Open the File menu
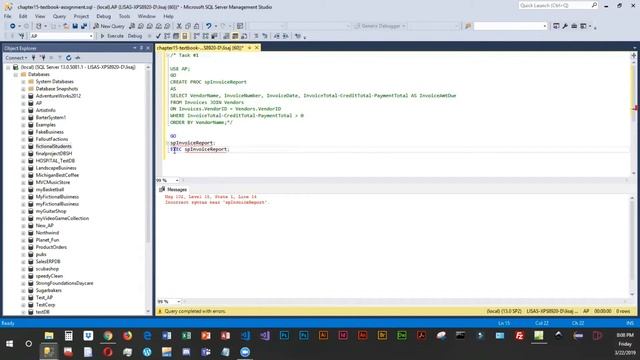 (x=8, y=16)
